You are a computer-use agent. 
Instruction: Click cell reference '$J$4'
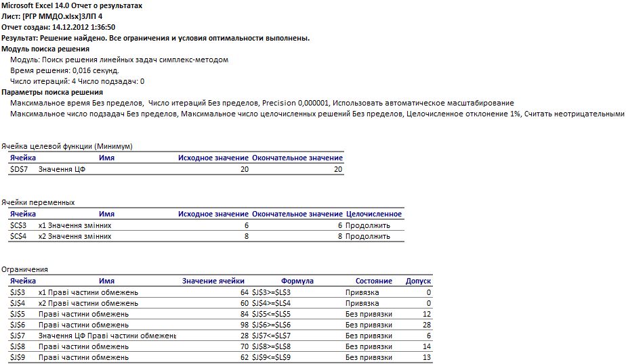coord(18,303)
